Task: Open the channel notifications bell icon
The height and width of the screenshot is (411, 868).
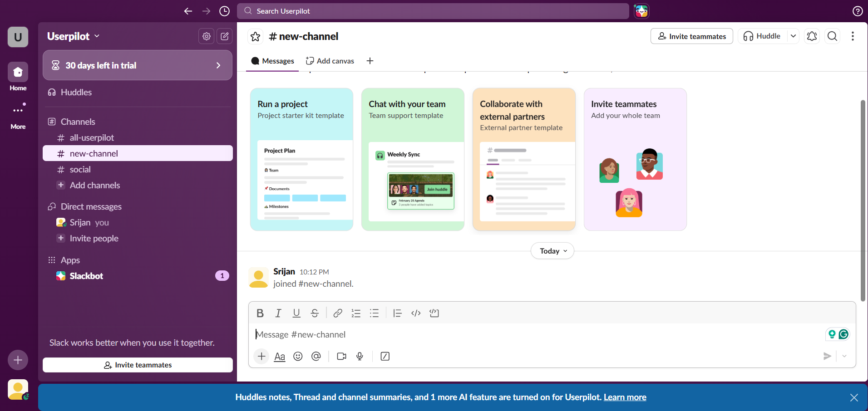Action: coord(811,36)
